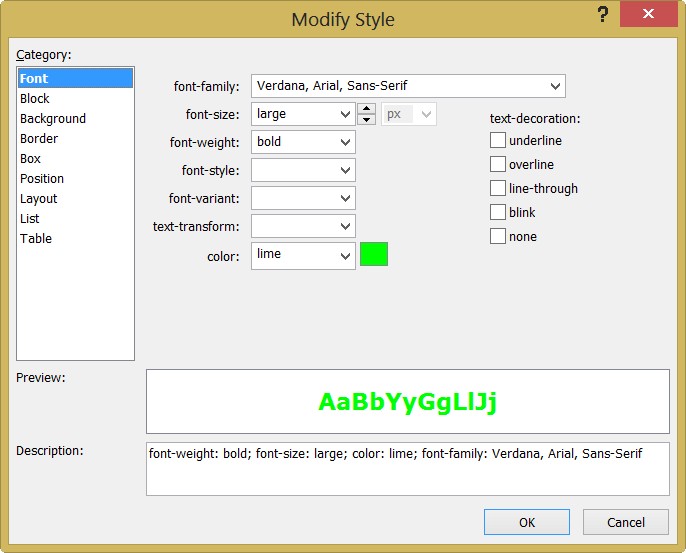Viewport: 686px width, 553px height.
Task: Click the Modify Style title text
Action: (343, 20)
